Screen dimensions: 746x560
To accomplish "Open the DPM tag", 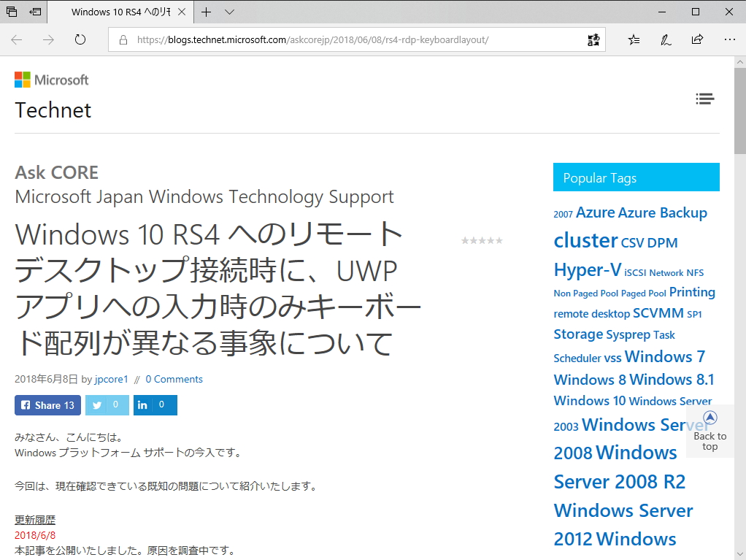I will tap(662, 243).
